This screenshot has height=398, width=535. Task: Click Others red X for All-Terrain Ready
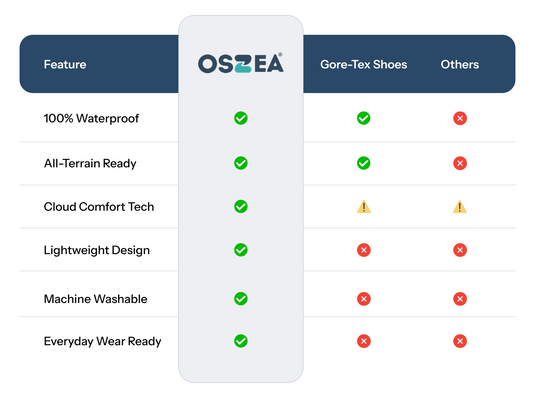click(x=460, y=163)
